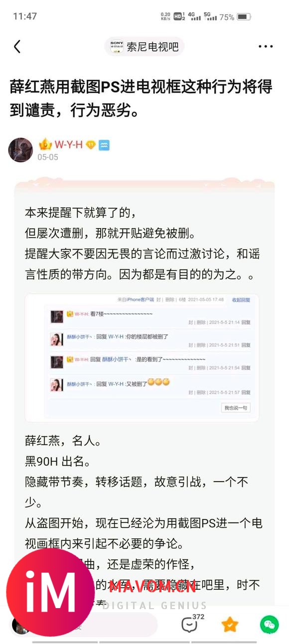This screenshot has width=289, height=644.
Task: Tap 收起回复 in the embedded screenshot
Action: point(241,300)
